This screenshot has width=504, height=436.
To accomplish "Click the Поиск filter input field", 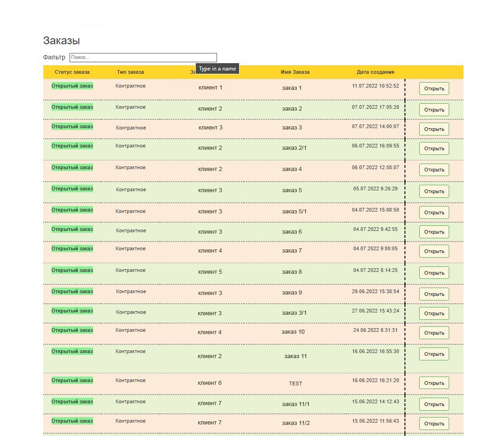I will pyautogui.click(x=143, y=58).
